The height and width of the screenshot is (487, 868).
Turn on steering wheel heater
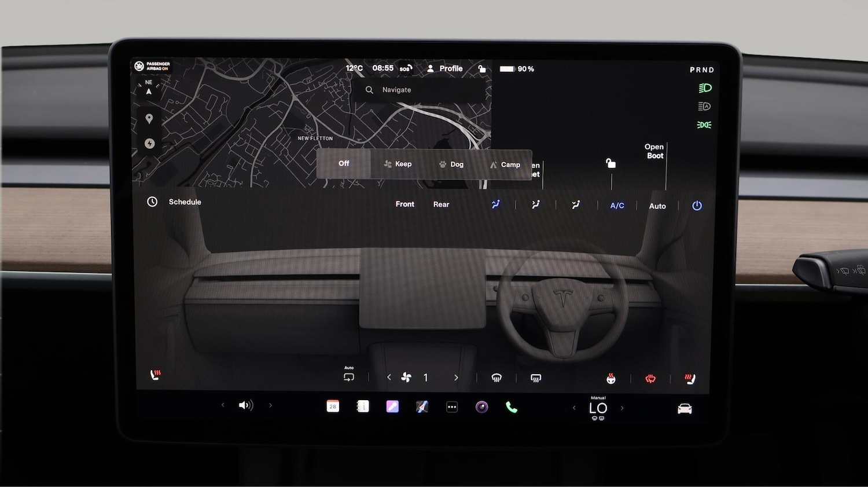(x=650, y=379)
